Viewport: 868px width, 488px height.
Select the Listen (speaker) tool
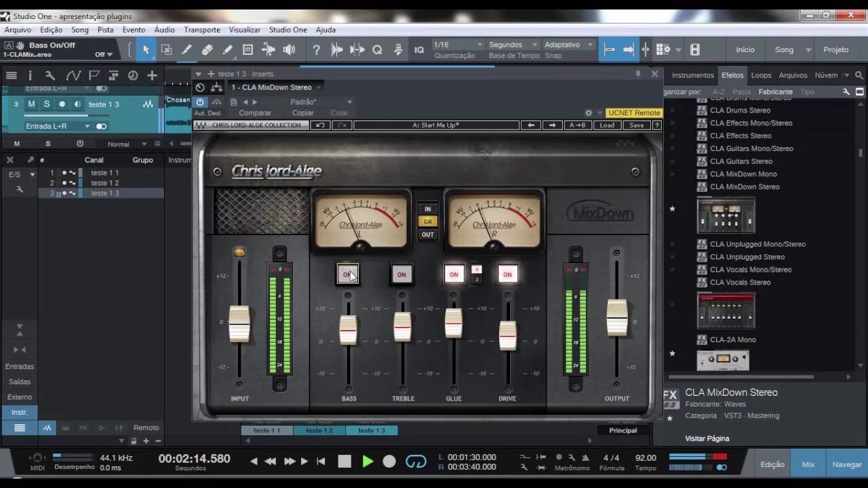(x=290, y=49)
